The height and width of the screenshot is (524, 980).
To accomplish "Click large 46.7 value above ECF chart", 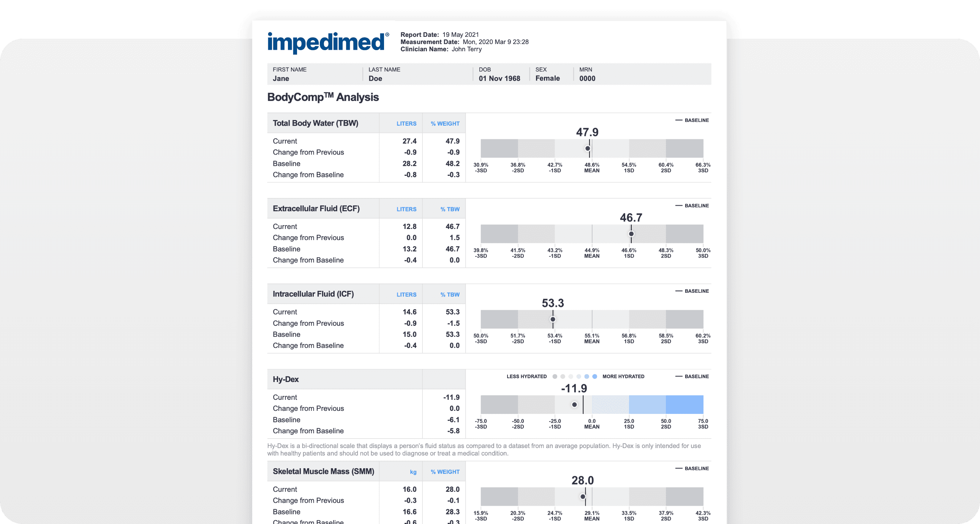I will click(631, 218).
